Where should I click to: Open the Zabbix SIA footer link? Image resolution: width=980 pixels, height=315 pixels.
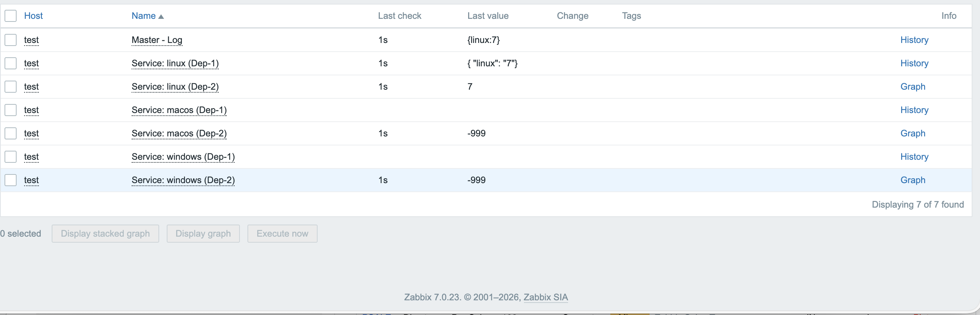click(545, 297)
